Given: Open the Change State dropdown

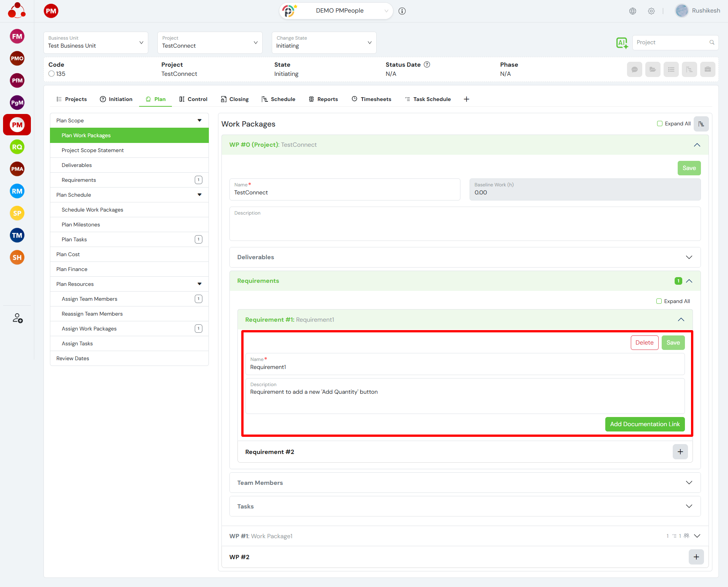Looking at the screenshot, I should click(x=324, y=43).
